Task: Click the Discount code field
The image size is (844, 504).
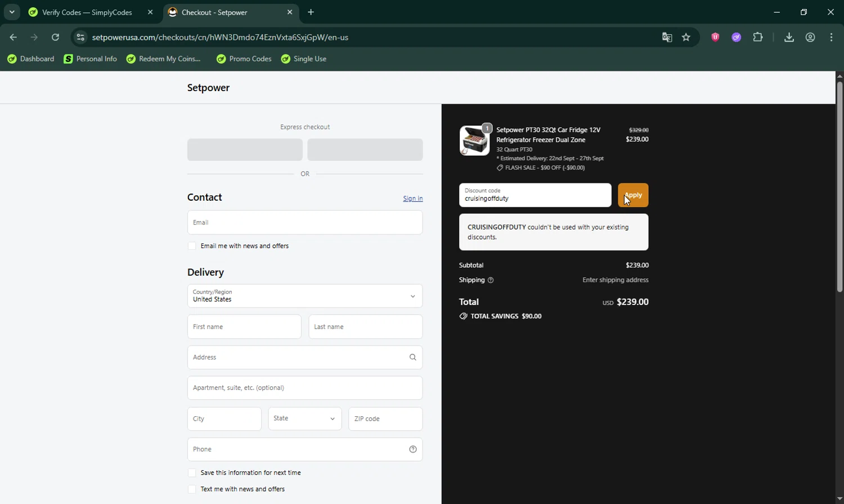Action: point(535,195)
